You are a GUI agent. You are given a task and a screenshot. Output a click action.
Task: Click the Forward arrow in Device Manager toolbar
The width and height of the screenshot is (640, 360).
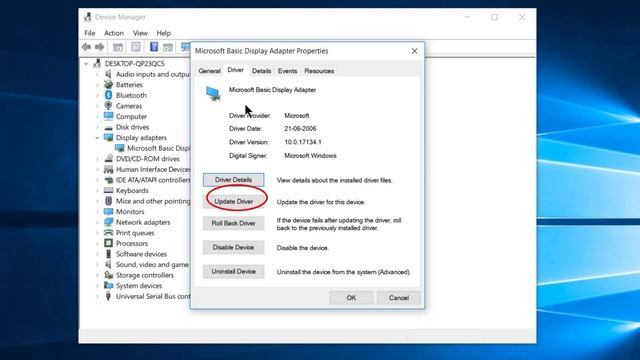coord(99,47)
